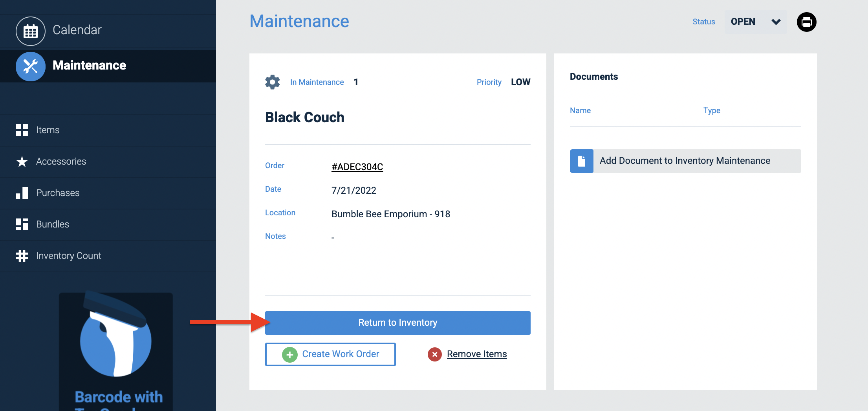Open Purchases section

[x=108, y=193]
